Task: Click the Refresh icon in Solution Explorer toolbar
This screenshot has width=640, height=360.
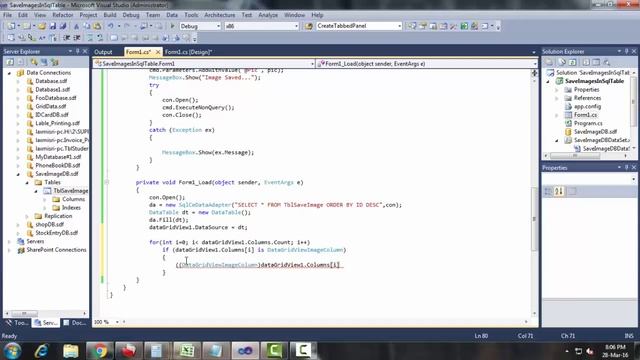Action: (x=573, y=62)
